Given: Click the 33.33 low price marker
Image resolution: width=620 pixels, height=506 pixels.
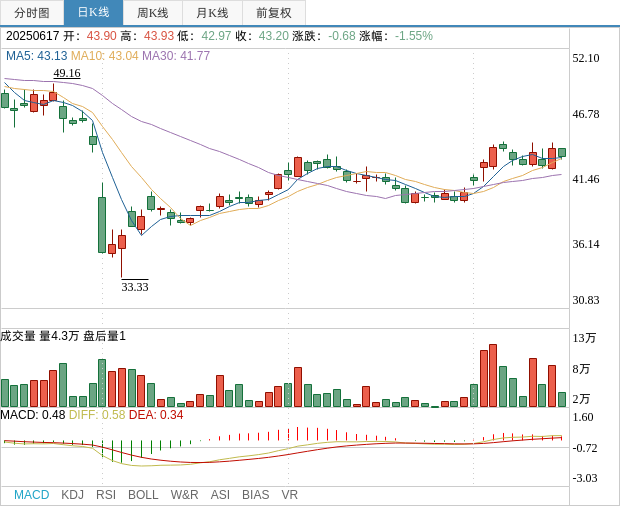Looking at the screenshot, I should [x=135, y=287].
